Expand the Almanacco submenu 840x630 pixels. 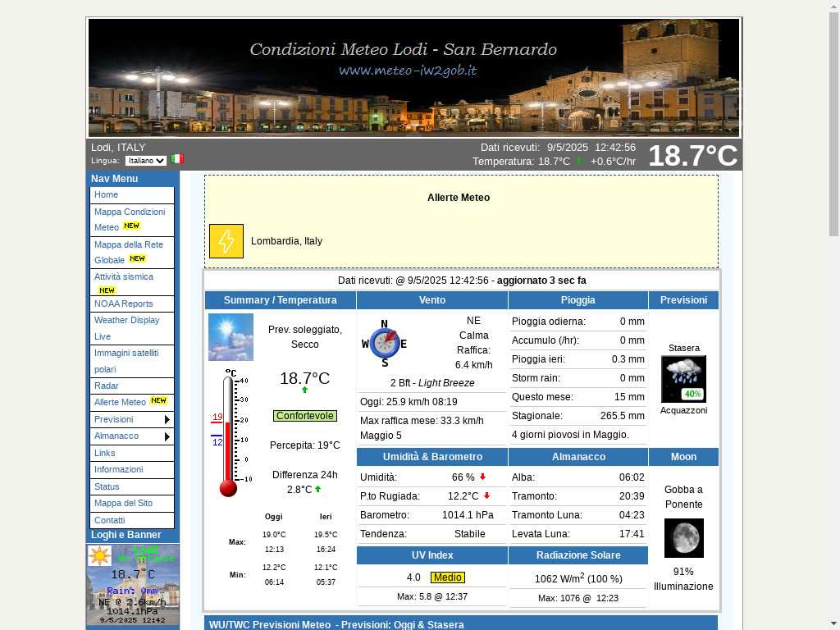click(x=132, y=436)
